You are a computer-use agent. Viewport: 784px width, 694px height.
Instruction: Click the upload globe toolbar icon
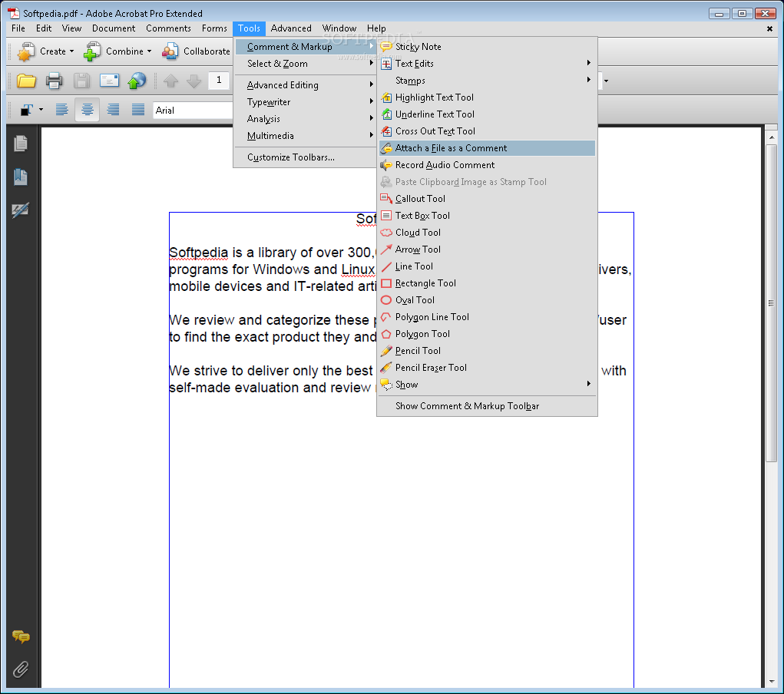(137, 81)
